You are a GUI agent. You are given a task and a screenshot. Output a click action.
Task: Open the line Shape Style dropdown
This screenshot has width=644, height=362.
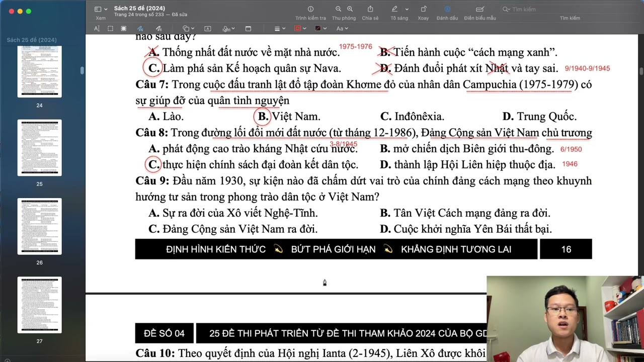[279, 29]
